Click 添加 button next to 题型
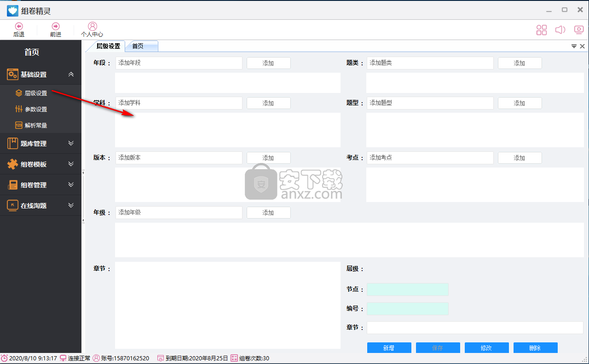The width and height of the screenshot is (589, 364). point(520,103)
